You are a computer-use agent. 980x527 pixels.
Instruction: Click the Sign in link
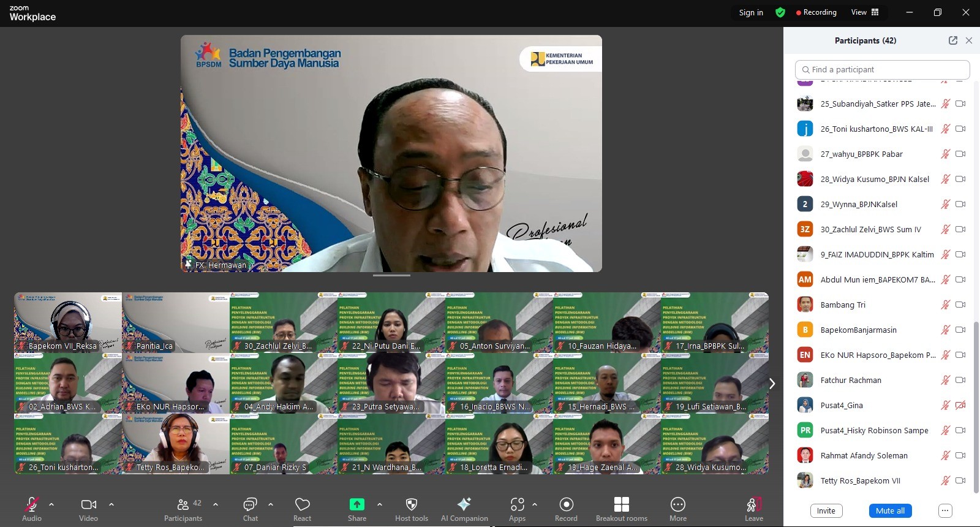coord(751,12)
